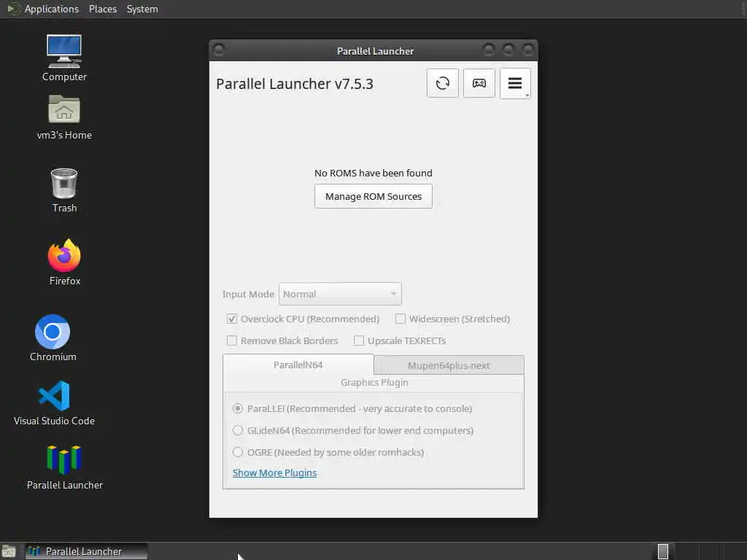Click the show desktop icon in bottom panel
The height and width of the screenshot is (560, 747).
click(9, 551)
